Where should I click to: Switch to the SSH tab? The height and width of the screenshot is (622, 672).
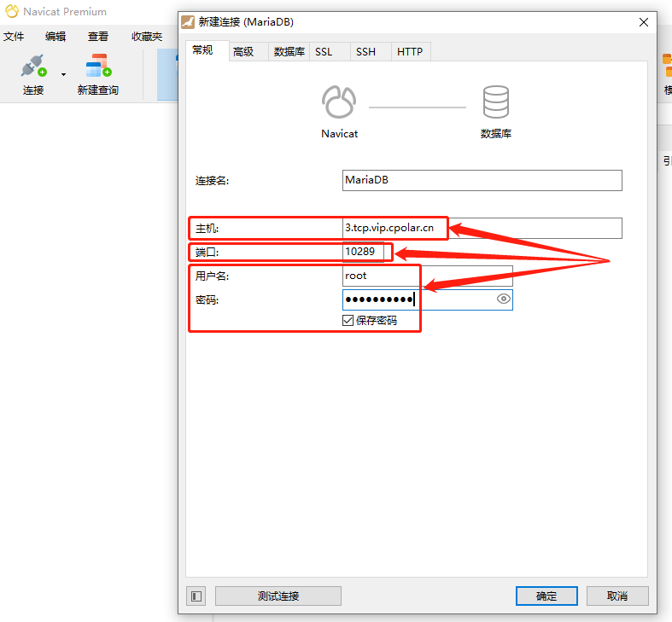pos(371,52)
